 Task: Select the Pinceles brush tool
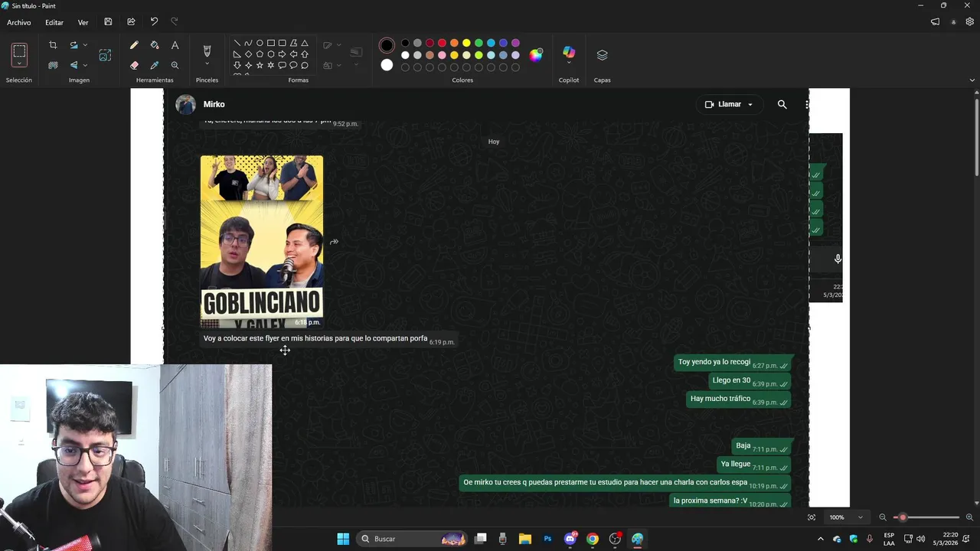click(x=207, y=51)
